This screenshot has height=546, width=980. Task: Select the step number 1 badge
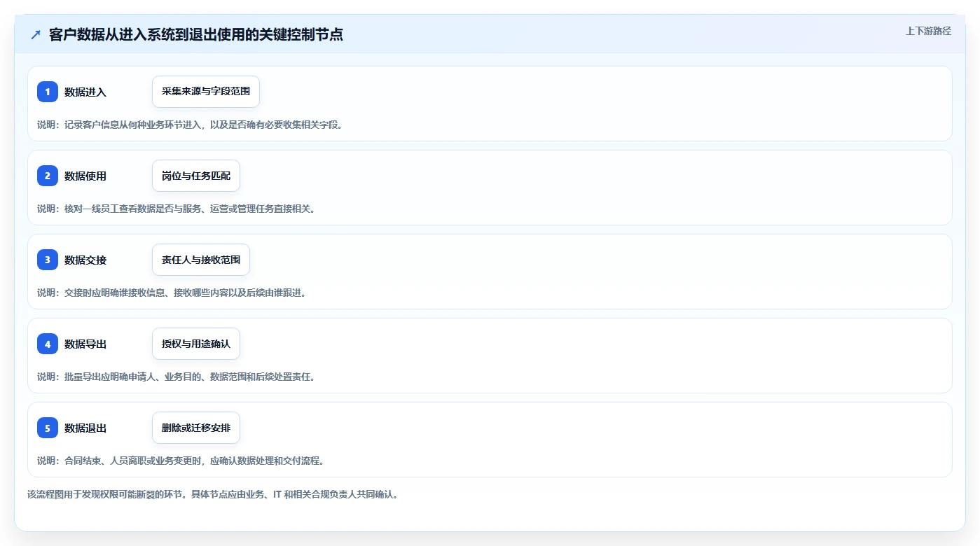click(x=48, y=92)
